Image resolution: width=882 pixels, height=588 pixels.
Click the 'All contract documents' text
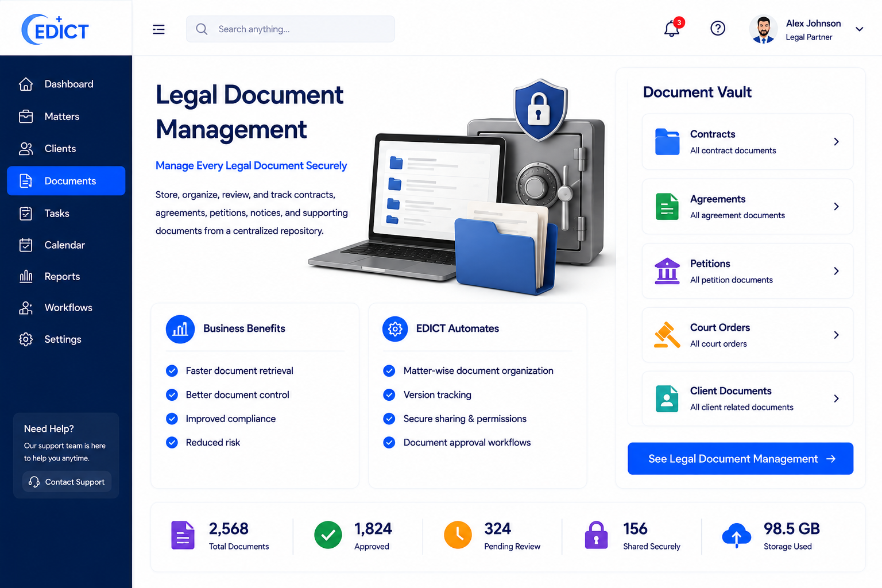coord(733,150)
